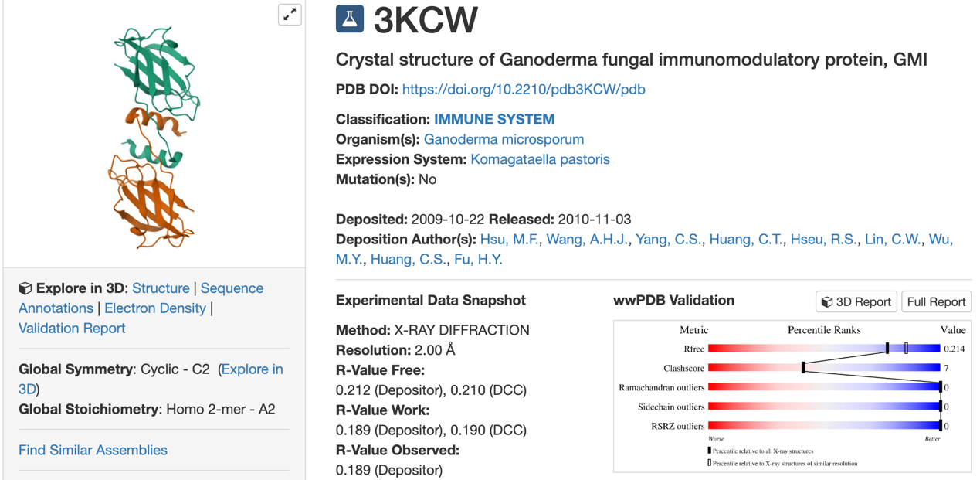Viewport: 980px width, 480px height.
Task: Click the Rfree percentile rank bar
Action: [824, 349]
